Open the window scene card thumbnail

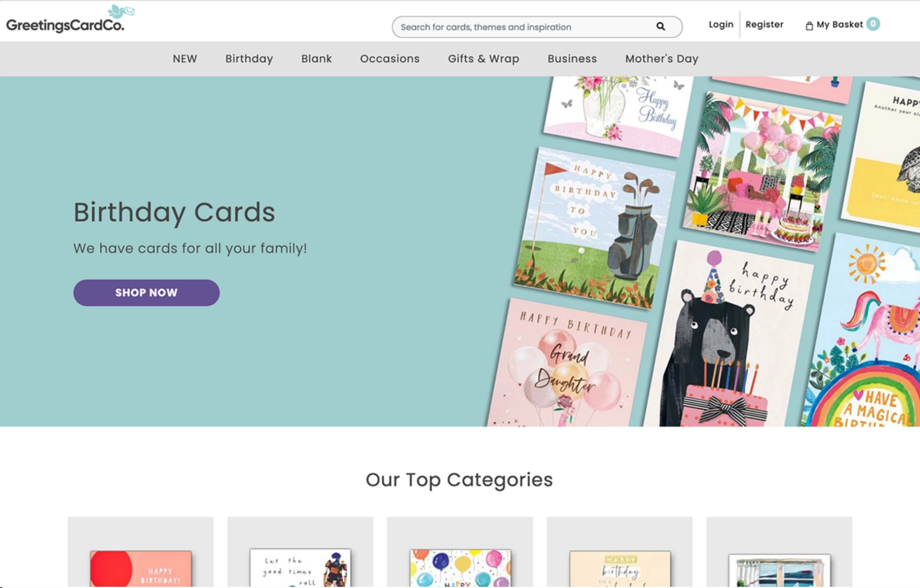click(779, 571)
